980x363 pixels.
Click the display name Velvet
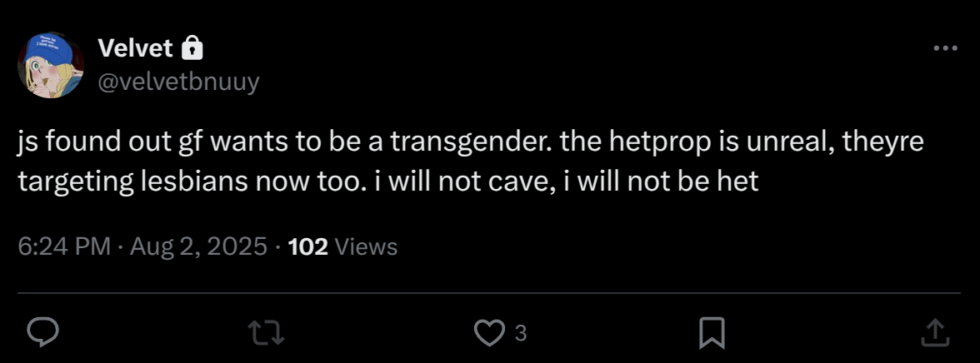coord(136,48)
